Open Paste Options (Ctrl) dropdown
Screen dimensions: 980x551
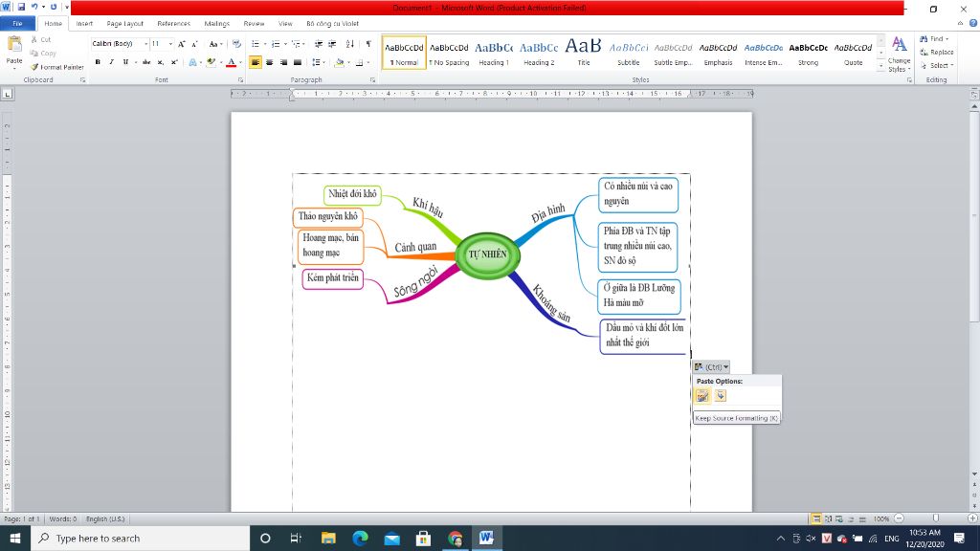(x=711, y=366)
